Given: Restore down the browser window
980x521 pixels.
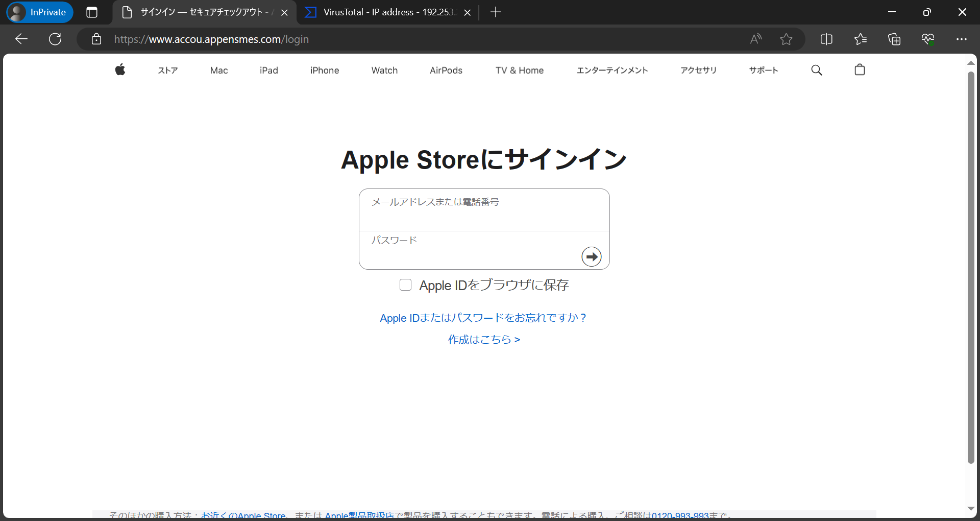Looking at the screenshot, I should [x=927, y=12].
